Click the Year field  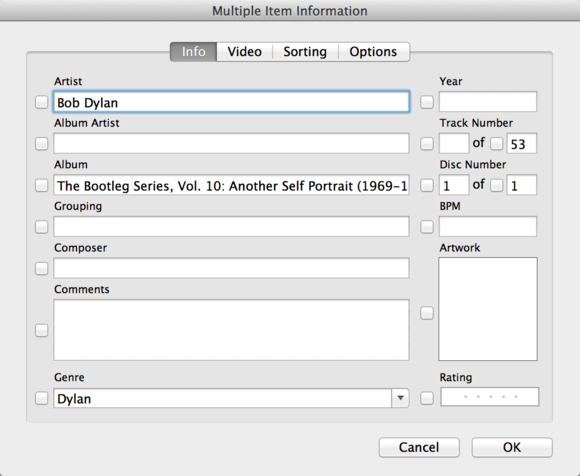(x=488, y=102)
